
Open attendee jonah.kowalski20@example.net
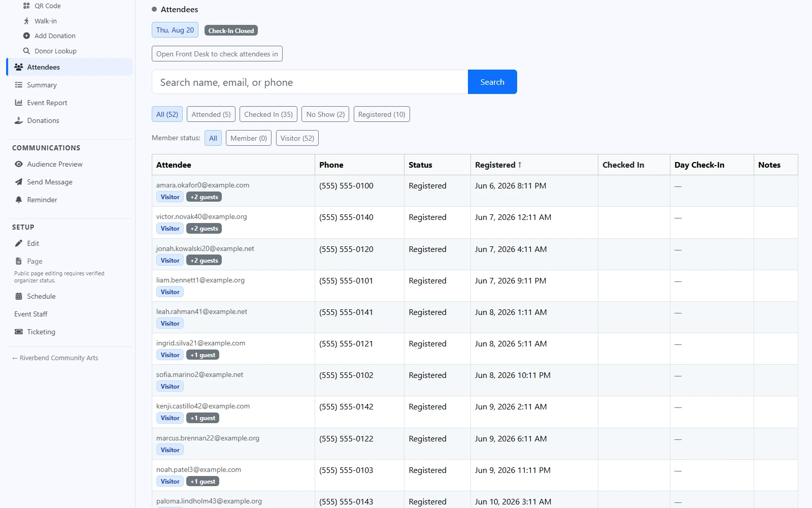pyautogui.click(x=205, y=248)
